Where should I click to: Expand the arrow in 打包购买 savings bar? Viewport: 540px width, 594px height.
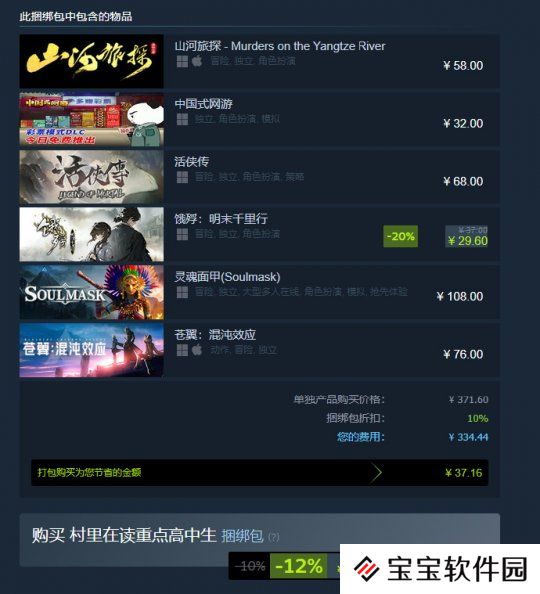tap(376, 472)
